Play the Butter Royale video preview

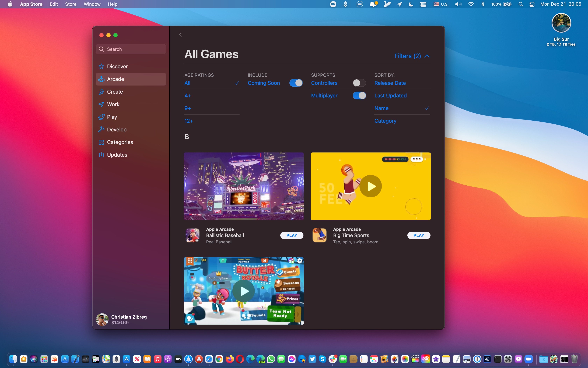click(x=243, y=291)
